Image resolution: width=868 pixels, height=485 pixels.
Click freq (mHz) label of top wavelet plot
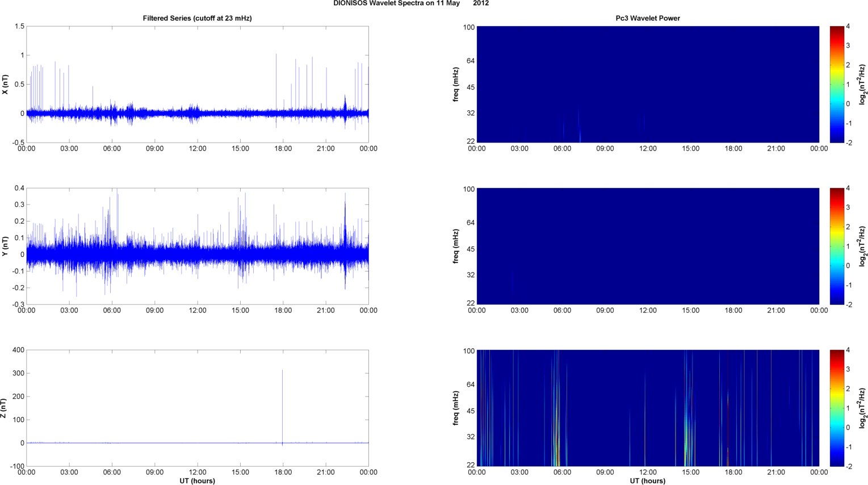(x=456, y=85)
